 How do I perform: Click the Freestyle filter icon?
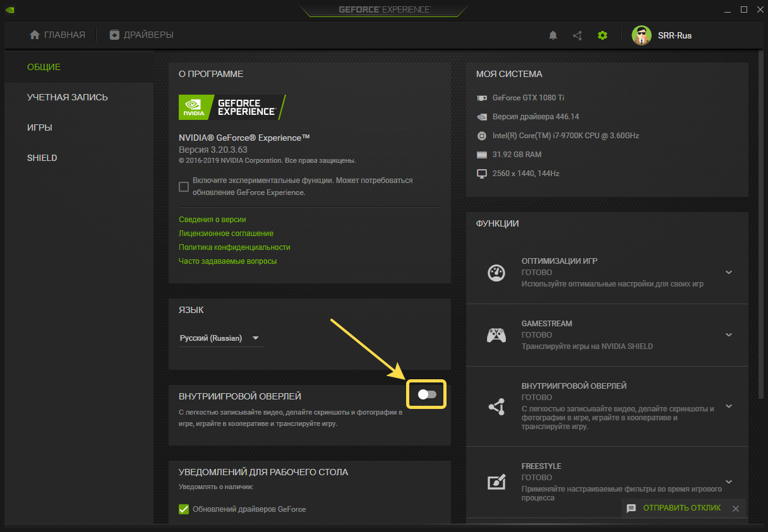(496, 482)
